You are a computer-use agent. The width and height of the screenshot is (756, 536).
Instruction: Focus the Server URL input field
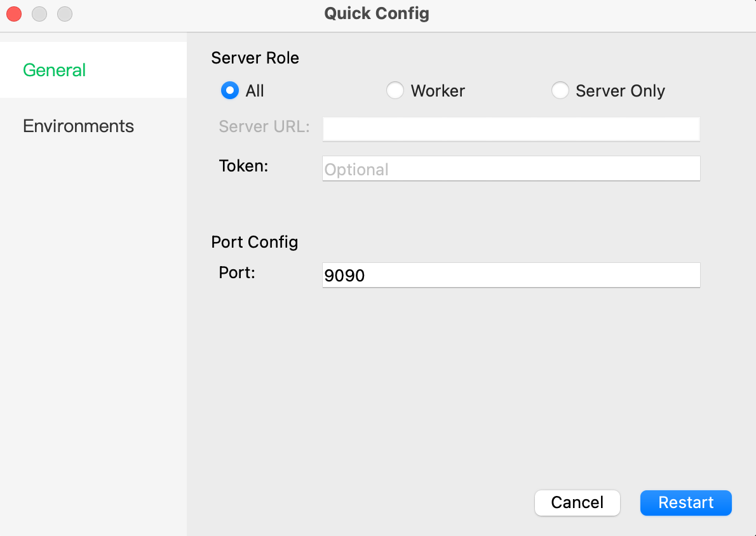[511, 129]
